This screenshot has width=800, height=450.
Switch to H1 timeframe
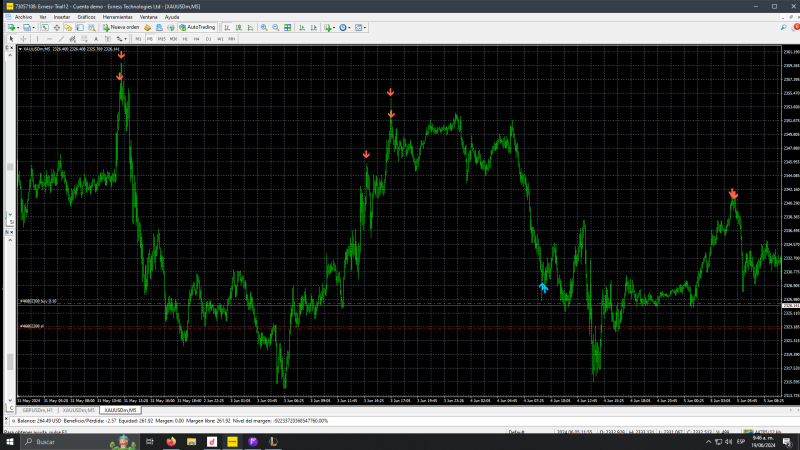pyautogui.click(x=185, y=39)
